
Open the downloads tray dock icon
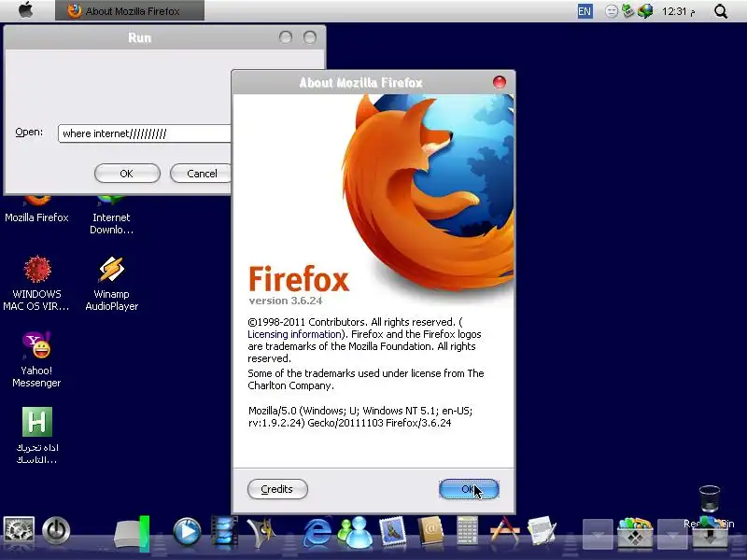[710, 534]
